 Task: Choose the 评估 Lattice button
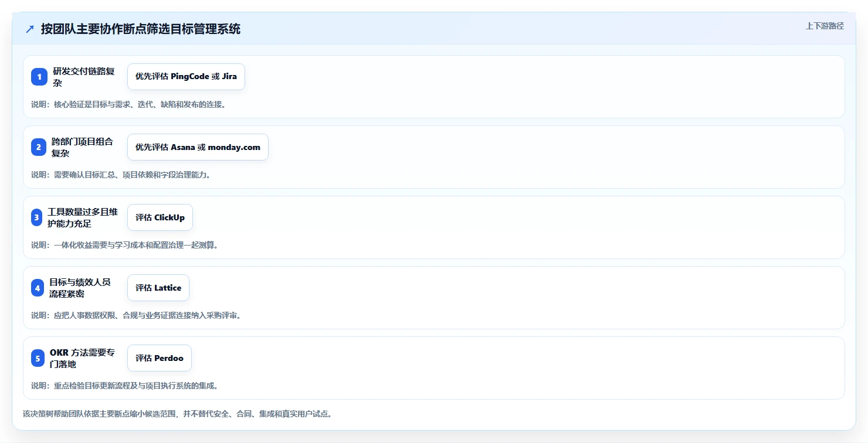click(x=158, y=288)
